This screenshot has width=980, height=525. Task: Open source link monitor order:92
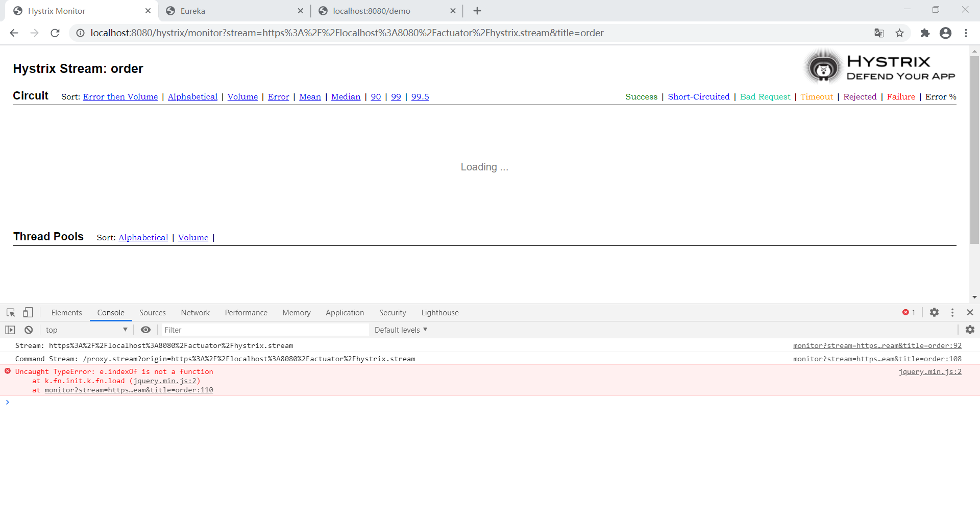pyautogui.click(x=877, y=346)
